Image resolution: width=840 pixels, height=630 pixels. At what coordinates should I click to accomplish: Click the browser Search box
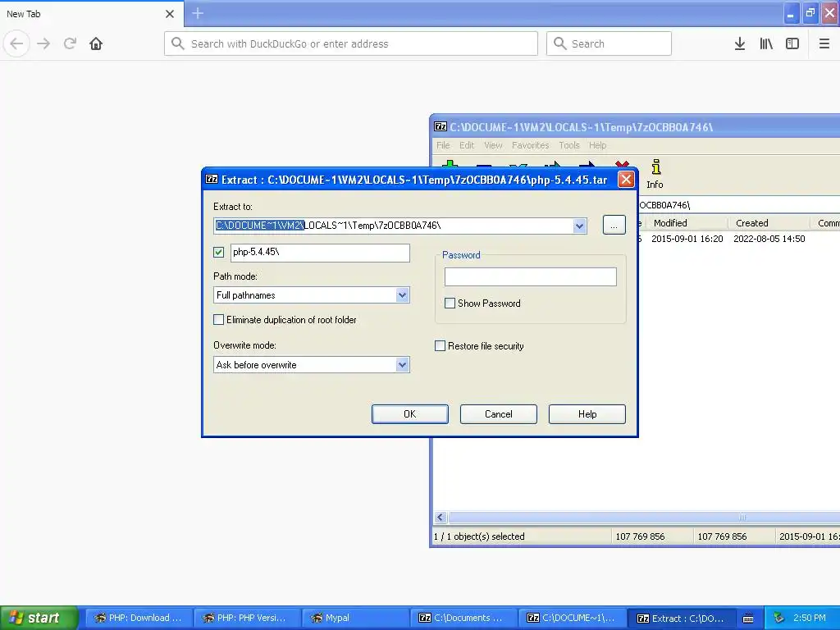click(609, 43)
